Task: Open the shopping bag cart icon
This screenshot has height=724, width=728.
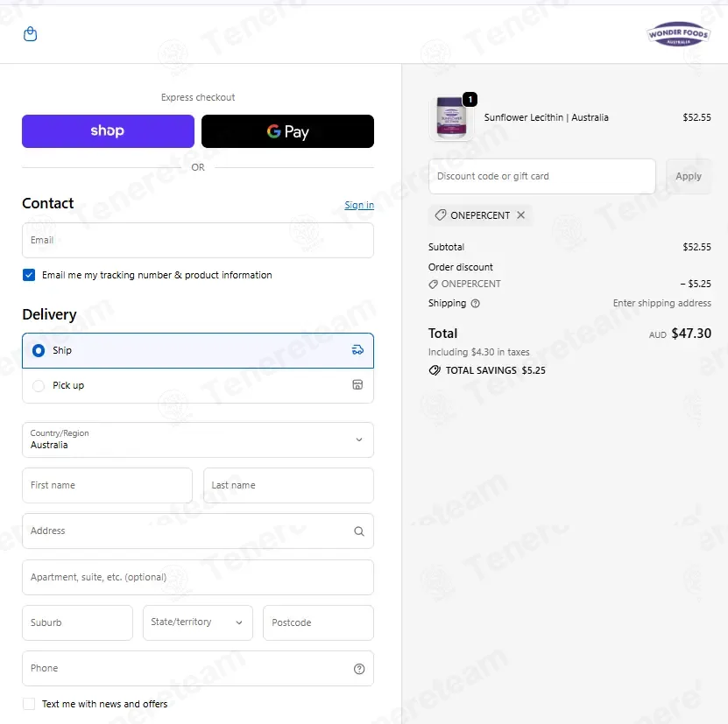Action: coord(30,34)
